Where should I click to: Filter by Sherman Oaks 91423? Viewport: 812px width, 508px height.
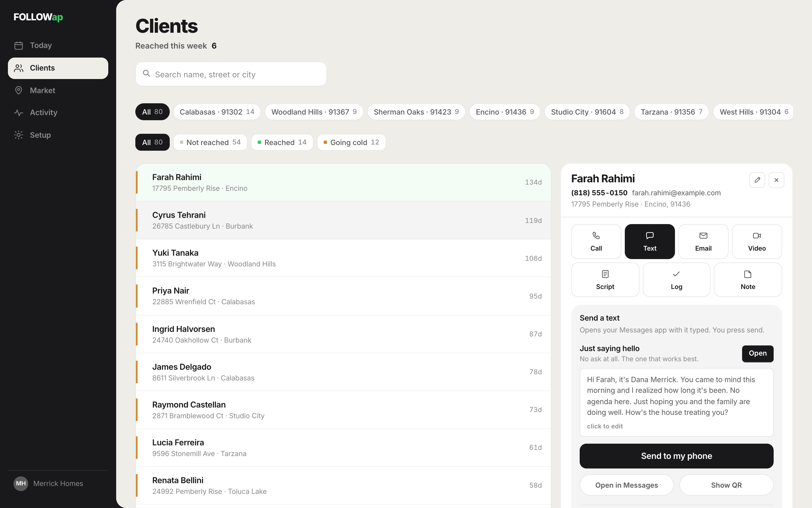(x=416, y=112)
